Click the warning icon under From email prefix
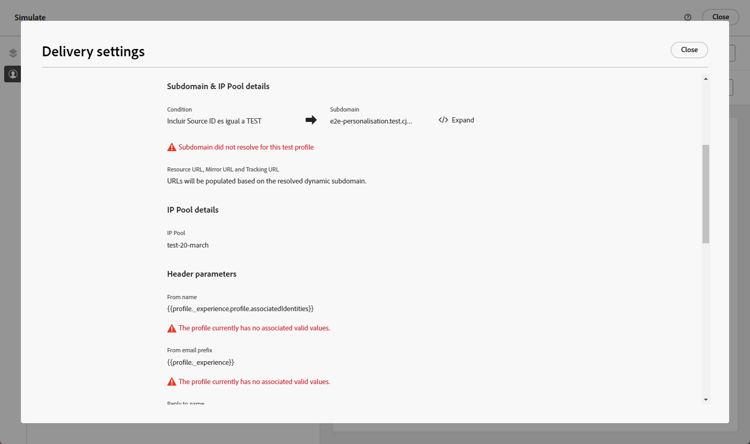This screenshot has width=750, height=444. click(x=171, y=382)
